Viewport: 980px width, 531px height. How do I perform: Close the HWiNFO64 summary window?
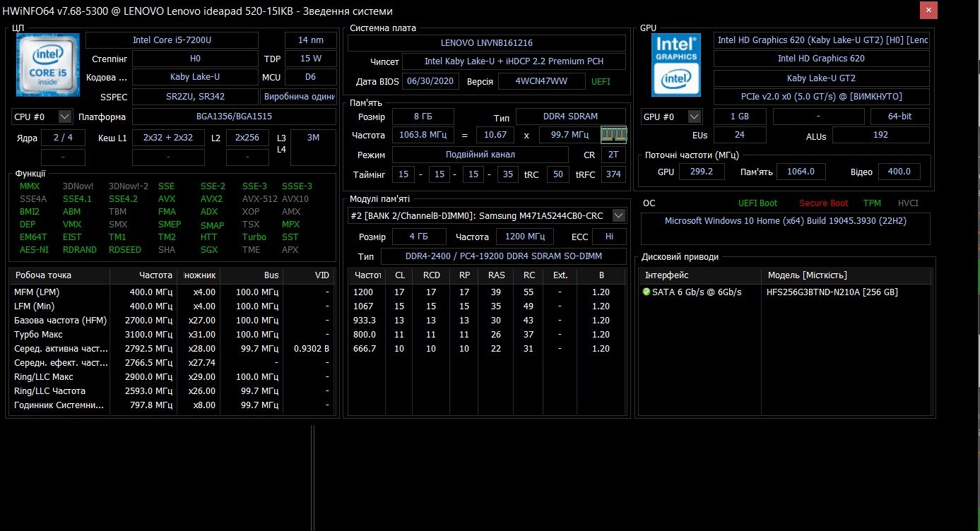[x=928, y=10]
